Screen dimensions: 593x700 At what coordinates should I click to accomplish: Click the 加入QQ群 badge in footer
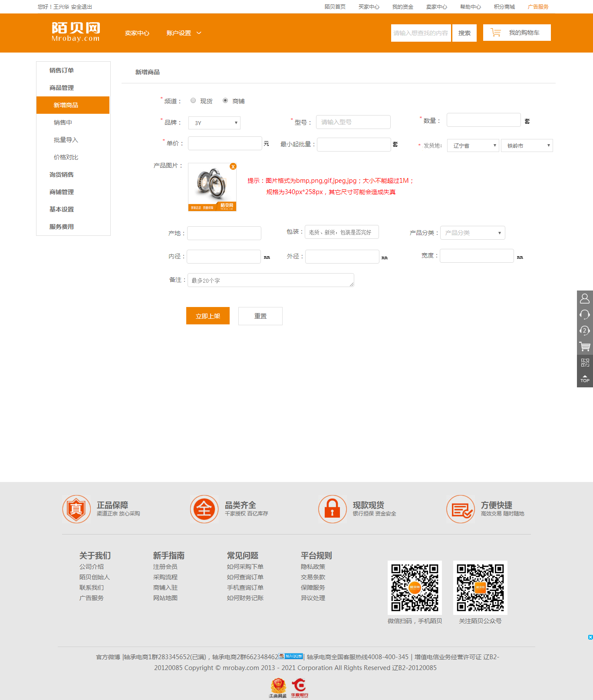[291, 656]
